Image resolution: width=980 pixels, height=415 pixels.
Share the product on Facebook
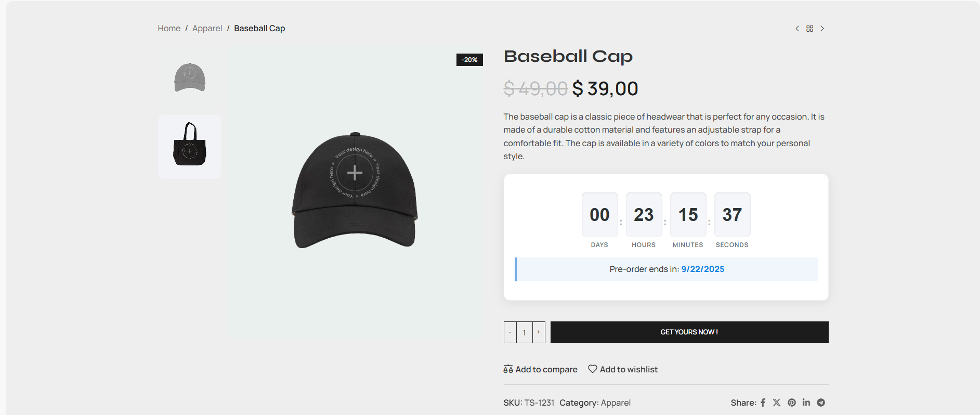pos(763,402)
